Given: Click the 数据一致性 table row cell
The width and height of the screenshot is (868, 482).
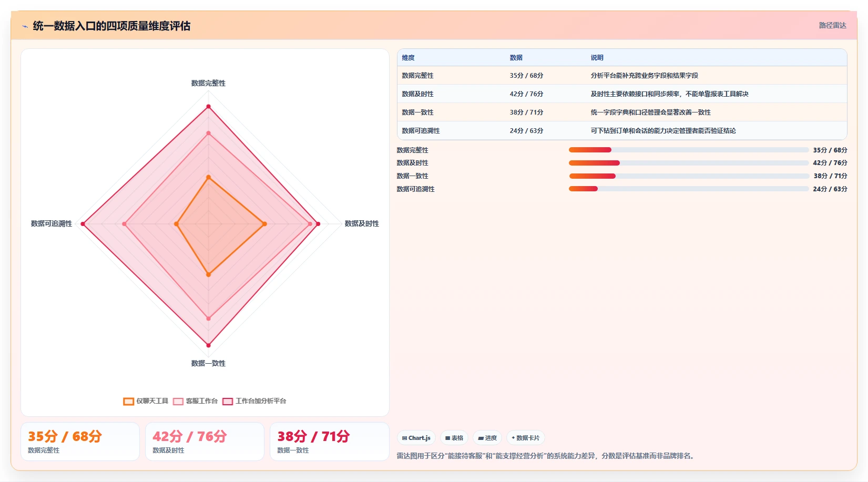Looking at the screenshot, I should (x=418, y=112).
